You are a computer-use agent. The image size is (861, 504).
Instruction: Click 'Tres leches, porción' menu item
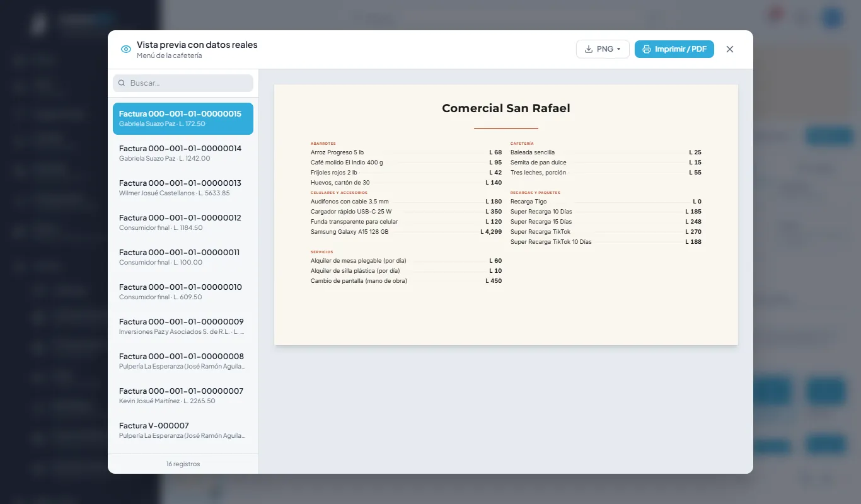tap(606, 173)
